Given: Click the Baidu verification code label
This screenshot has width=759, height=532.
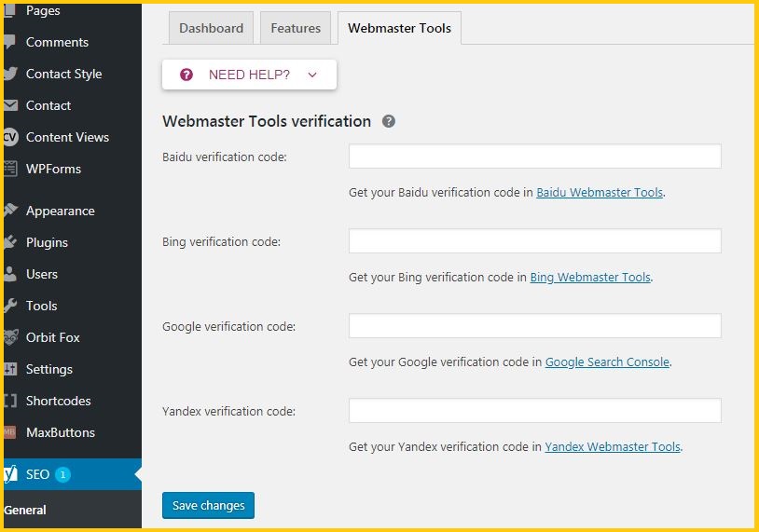Looking at the screenshot, I should pyautogui.click(x=225, y=157).
